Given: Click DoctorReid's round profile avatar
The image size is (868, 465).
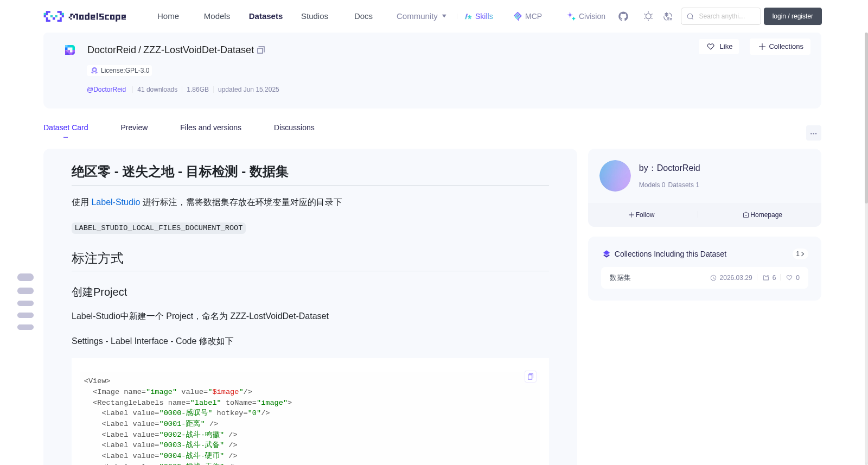Looking at the screenshot, I should coord(615,176).
